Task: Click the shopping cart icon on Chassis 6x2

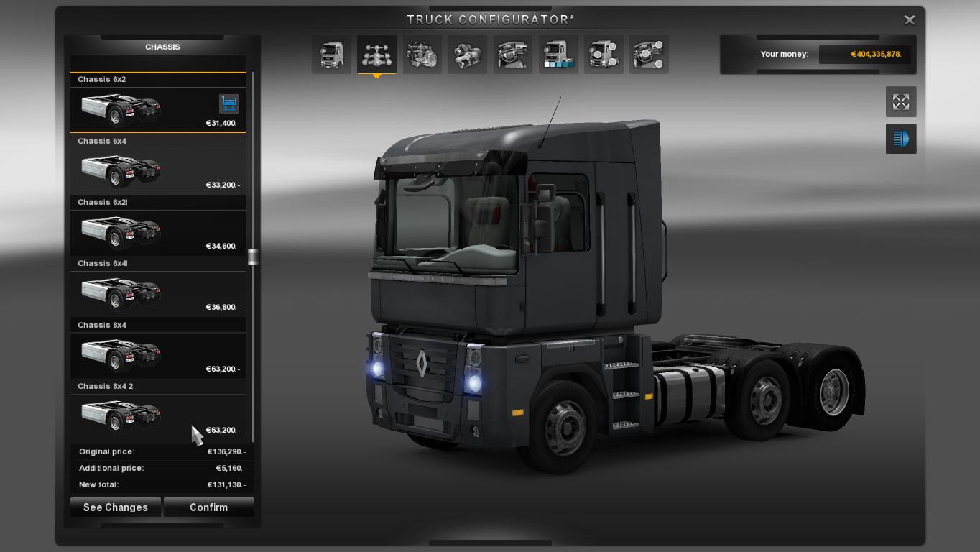Action: pyautogui.click(x=228, y=103)
